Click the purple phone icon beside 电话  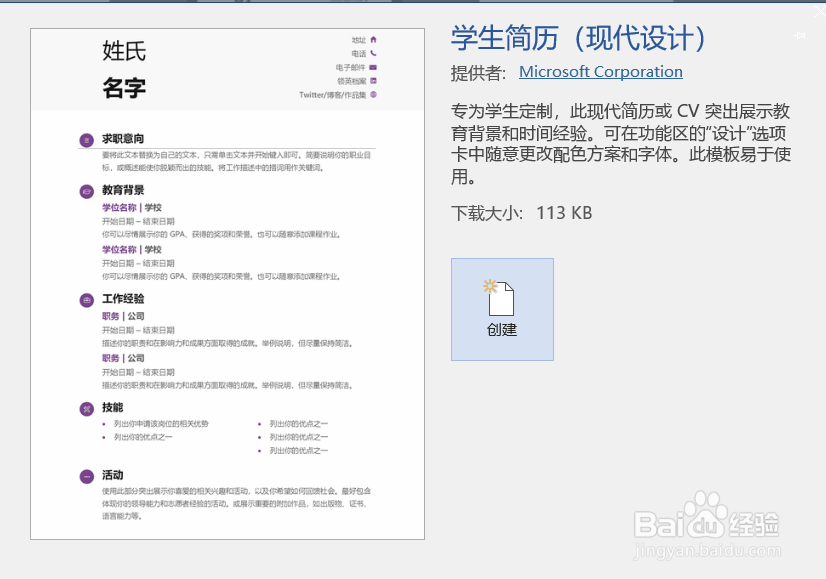click(373, 53)
